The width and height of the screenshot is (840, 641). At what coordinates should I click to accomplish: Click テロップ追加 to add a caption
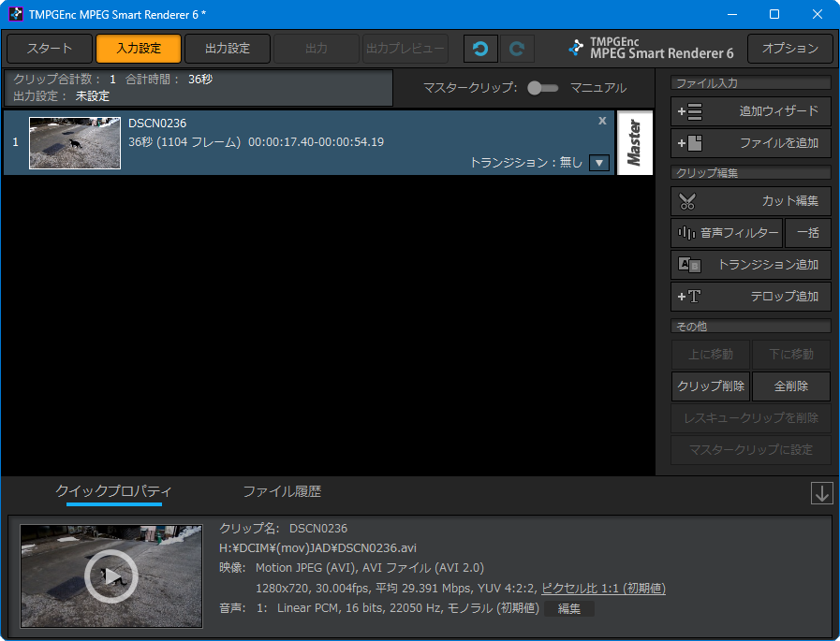click(750, 296)
